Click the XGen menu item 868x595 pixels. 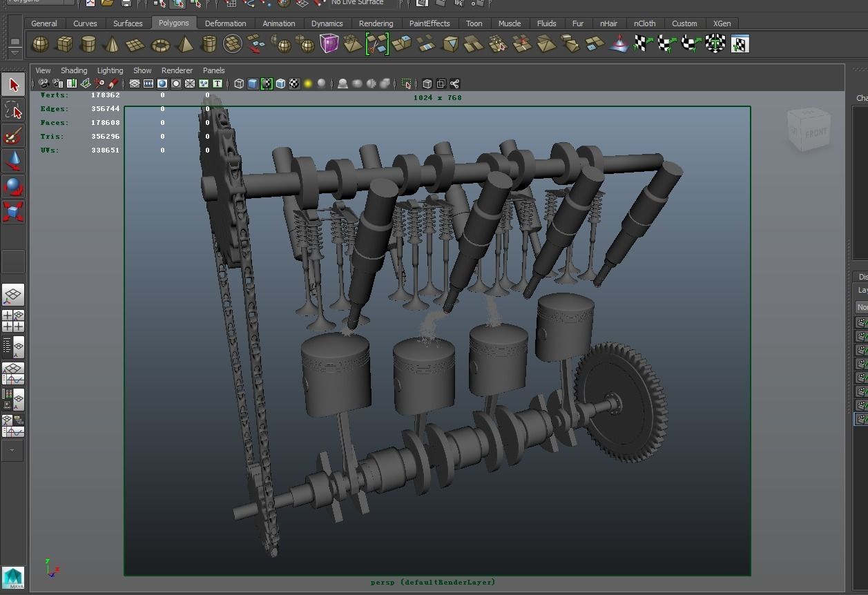tap(722, 23)
